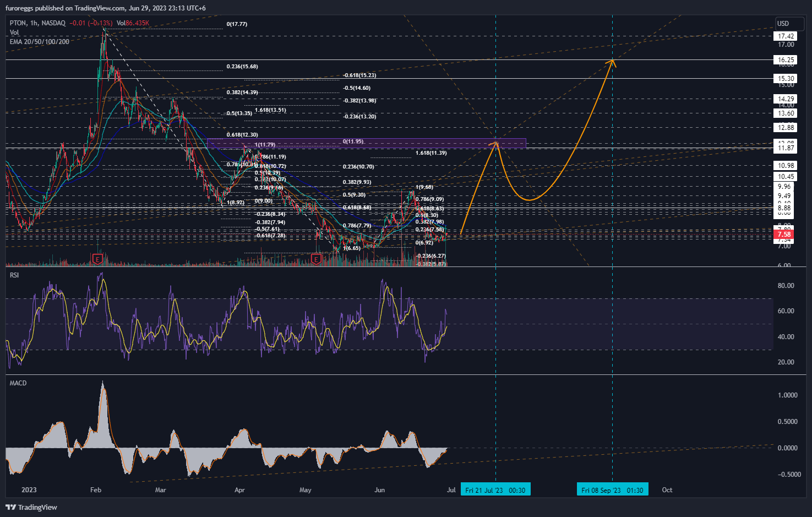The image size is (812, 517).
Task: Click the 1.0000 MACD axis value
Action: [787, 395]
